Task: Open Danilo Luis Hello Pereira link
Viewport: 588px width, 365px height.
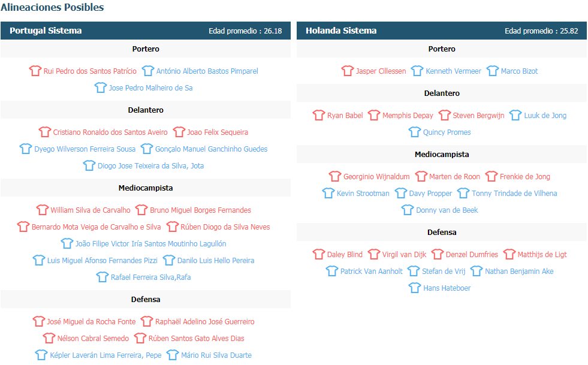Action: [216, 261]
